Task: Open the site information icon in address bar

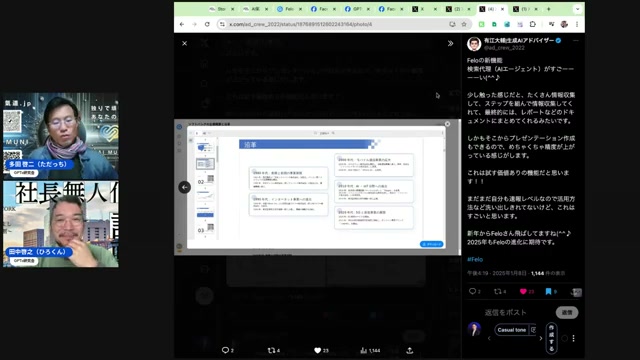Action: pyautogui.click(x=222, y=24)
